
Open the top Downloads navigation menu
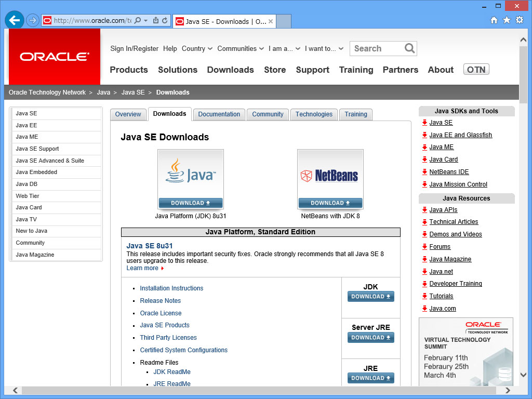[230, 70]
